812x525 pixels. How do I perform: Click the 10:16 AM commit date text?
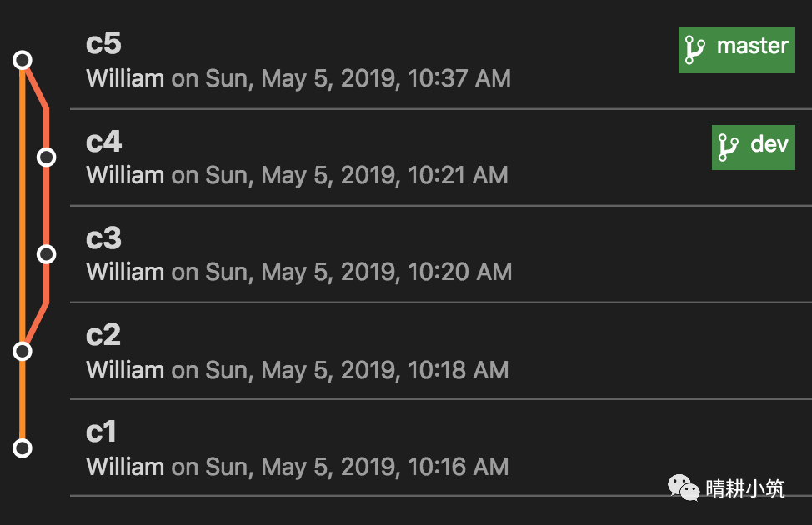340,467
